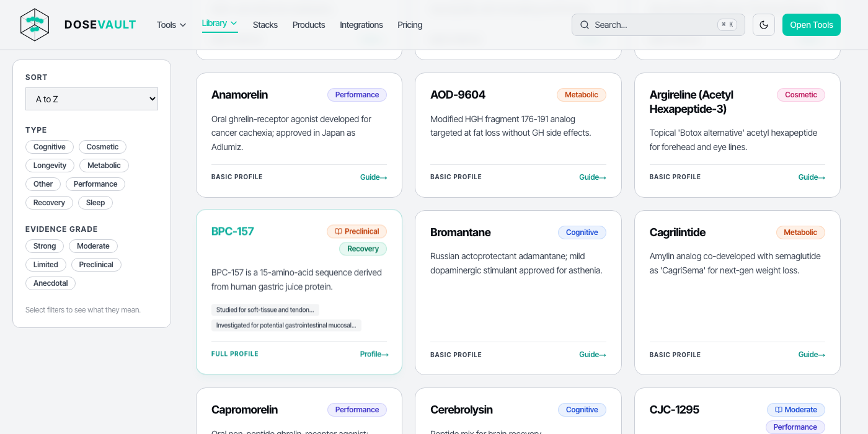Toggle the Metabolic type filter
The height and width of the screenshot is (434, 868).
tap(104, 166)
